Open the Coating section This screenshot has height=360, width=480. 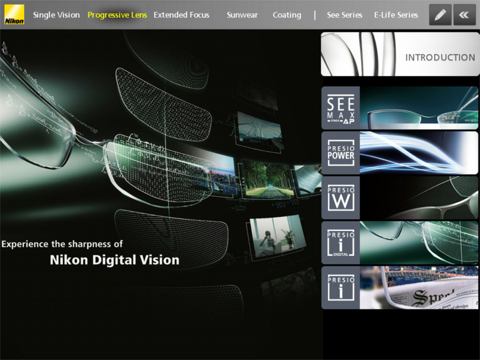pos(287,15)
